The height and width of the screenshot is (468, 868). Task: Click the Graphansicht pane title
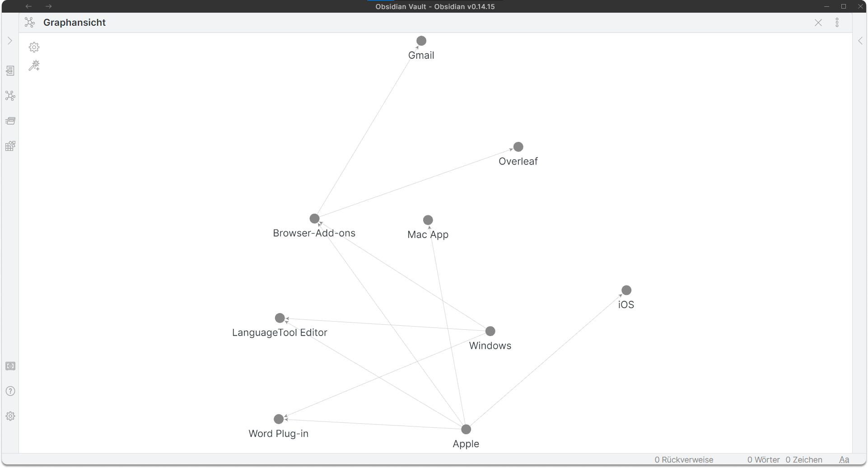pyautogui.click(x=75, y=23)
